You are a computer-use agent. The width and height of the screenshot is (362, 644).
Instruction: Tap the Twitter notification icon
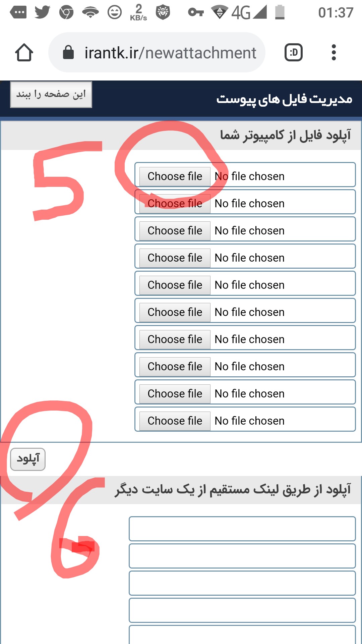pyautogui.click(x=42, y=12)
